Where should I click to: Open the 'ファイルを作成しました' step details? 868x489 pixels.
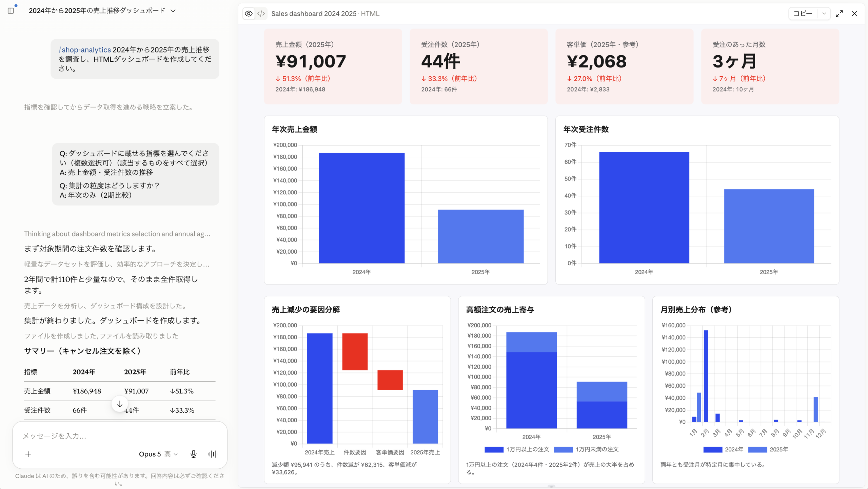tap(101, 336)
